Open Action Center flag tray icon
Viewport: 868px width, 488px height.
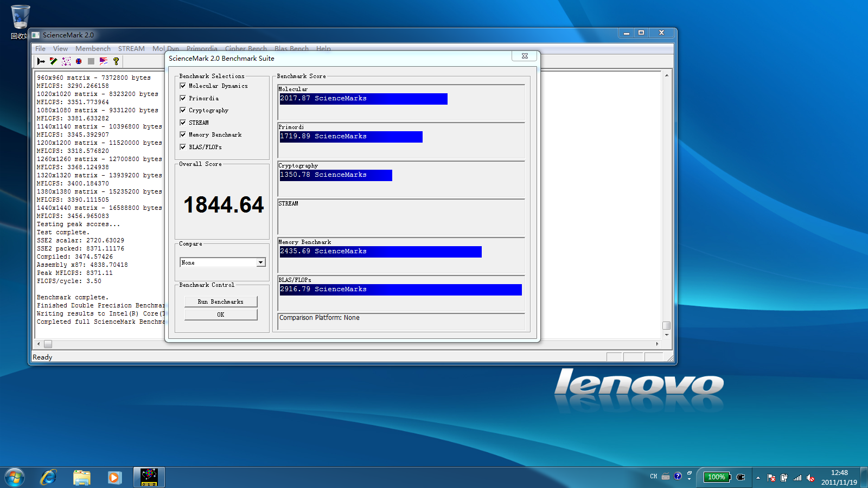[771, 478]
